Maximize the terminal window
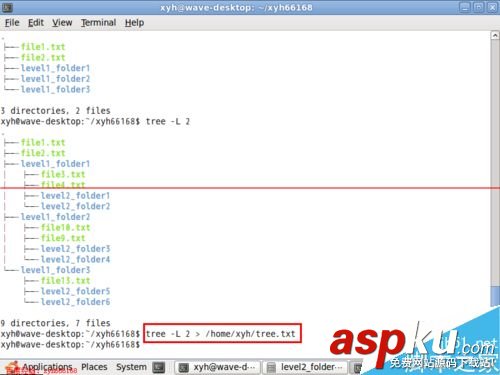Viewport: 500px width, 375px height. tap(479, 7)
